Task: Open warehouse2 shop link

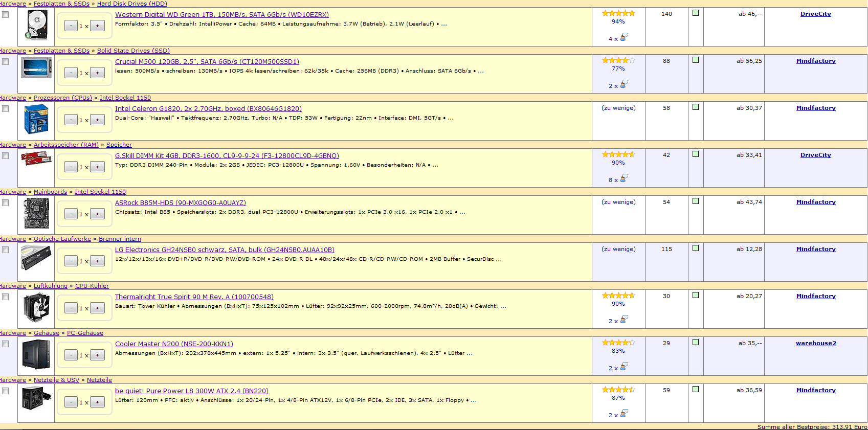Action: coord(816,343)
